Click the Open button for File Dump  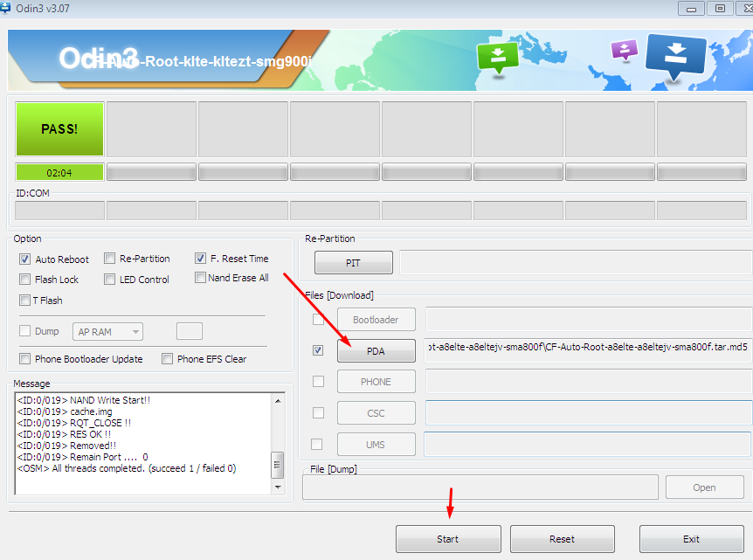704,487
